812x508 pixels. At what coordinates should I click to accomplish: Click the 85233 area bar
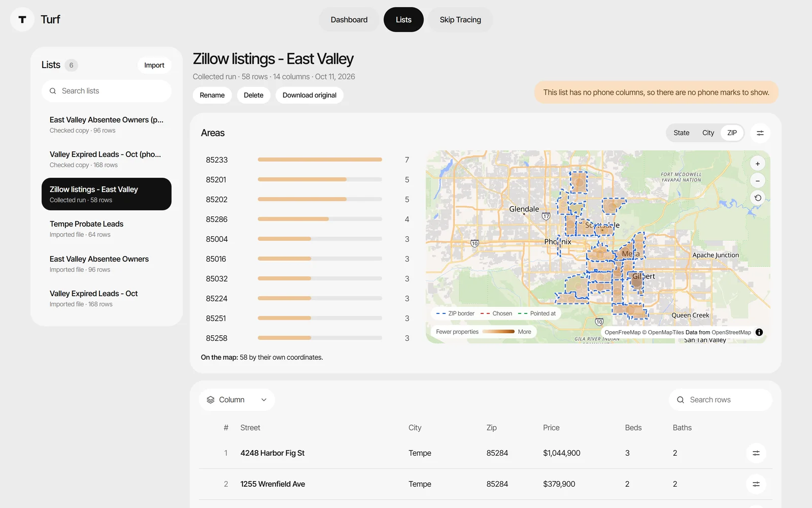point(320,160)
